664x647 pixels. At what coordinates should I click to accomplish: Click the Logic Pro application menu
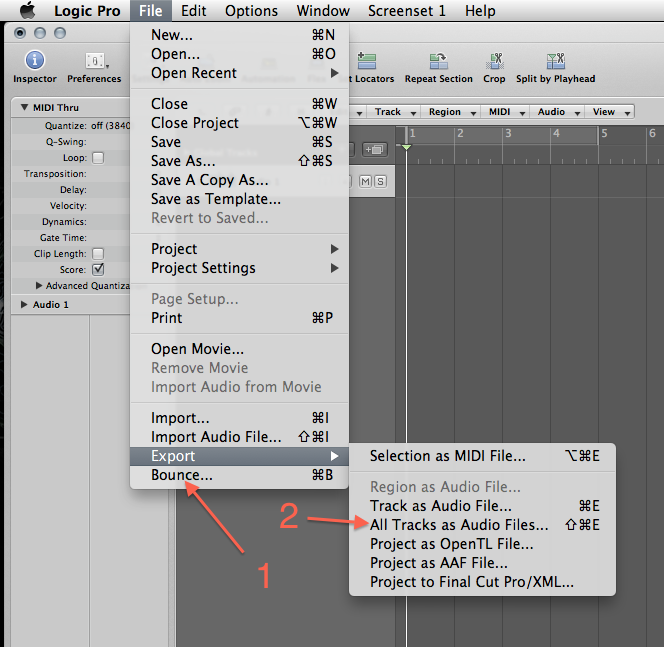click(x=87, y=11)
